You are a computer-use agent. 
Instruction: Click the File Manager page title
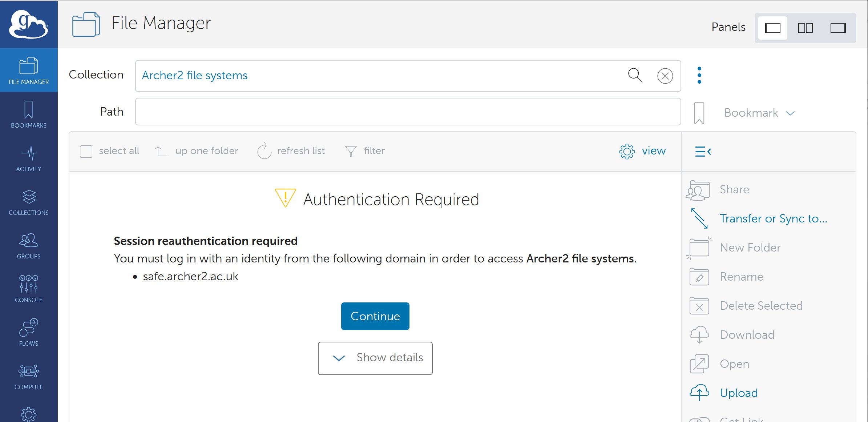pos(161,23)
